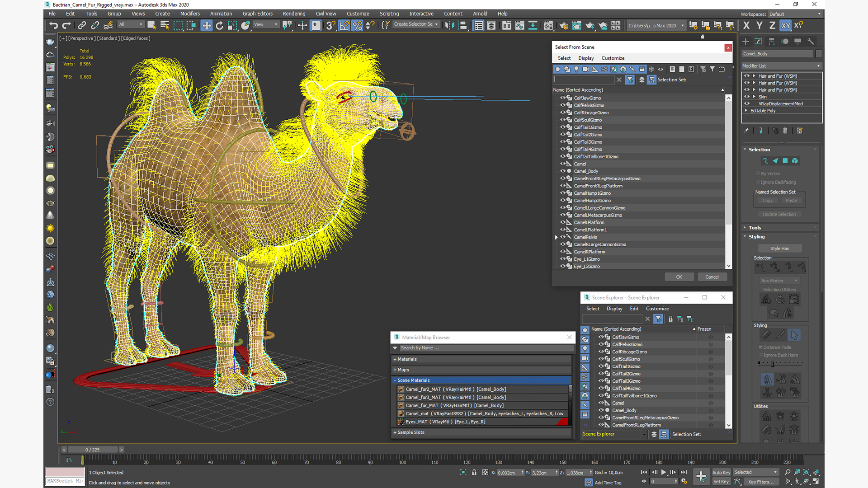Enable Ignore Backfacing checkbox
This screenshot has height=488, width=868.
pos(758,182)
